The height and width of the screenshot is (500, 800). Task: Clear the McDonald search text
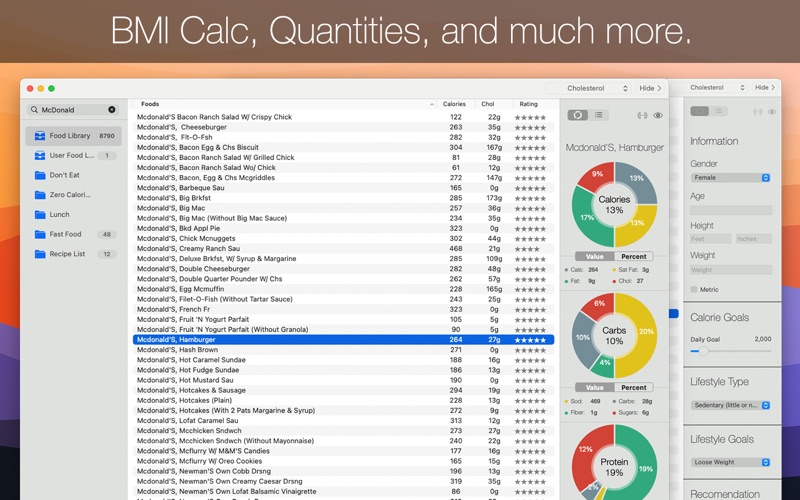[x=112, y=110]
